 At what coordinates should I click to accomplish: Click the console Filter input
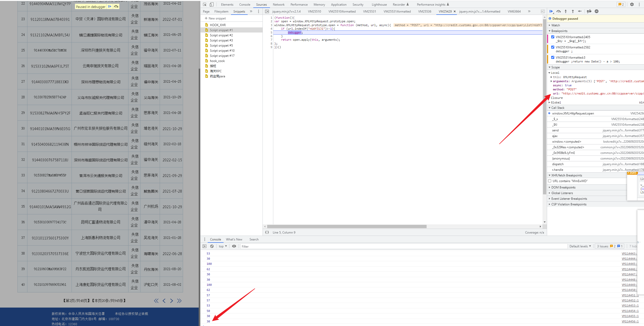404,246
